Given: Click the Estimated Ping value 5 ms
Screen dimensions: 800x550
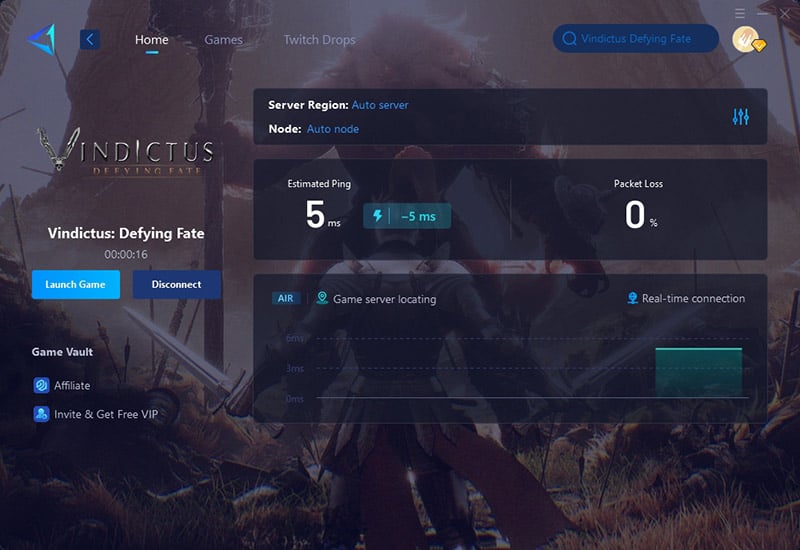Looking at the screenshot, I should tap(322, 214).
